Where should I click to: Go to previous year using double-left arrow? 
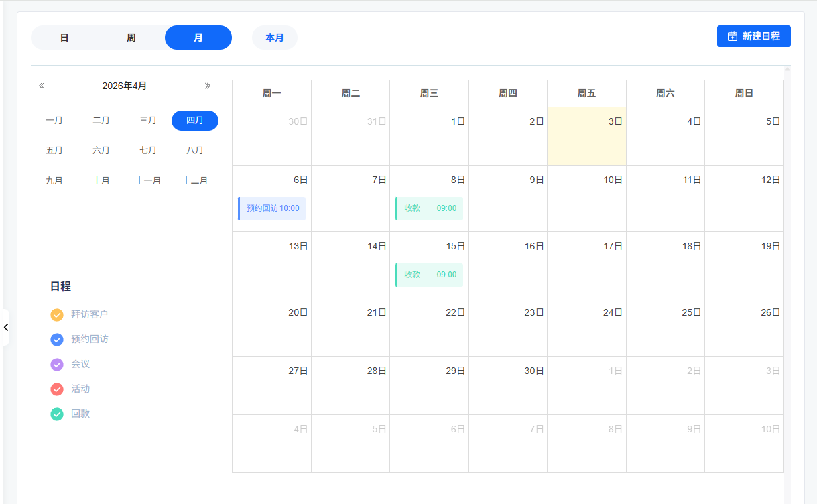click(x=42, y=86)
